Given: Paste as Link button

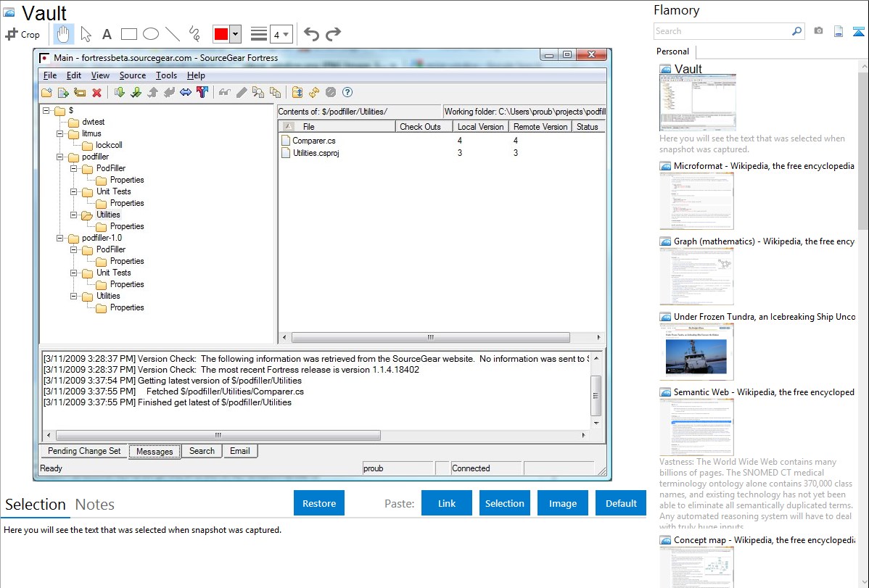Looking at the screenshot, I should tap(447, 503).
